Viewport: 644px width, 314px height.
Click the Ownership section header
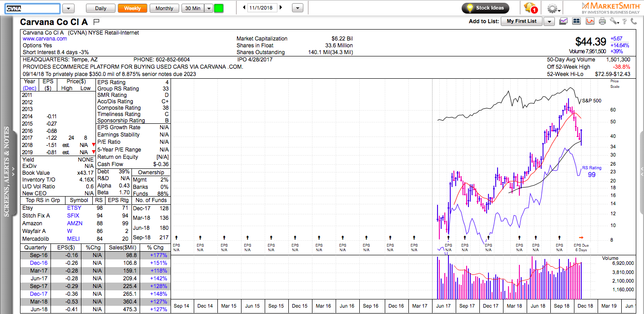(151, 172)
